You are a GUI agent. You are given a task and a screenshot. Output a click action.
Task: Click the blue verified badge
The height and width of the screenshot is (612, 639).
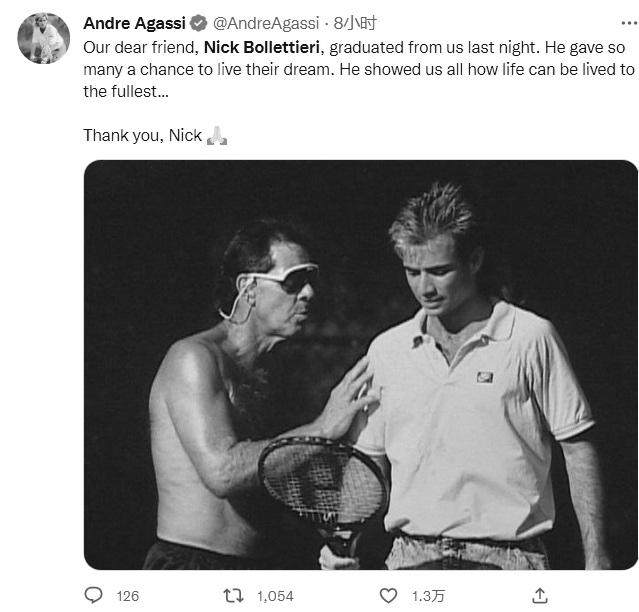pyautogui.click(x=198, y=23)
